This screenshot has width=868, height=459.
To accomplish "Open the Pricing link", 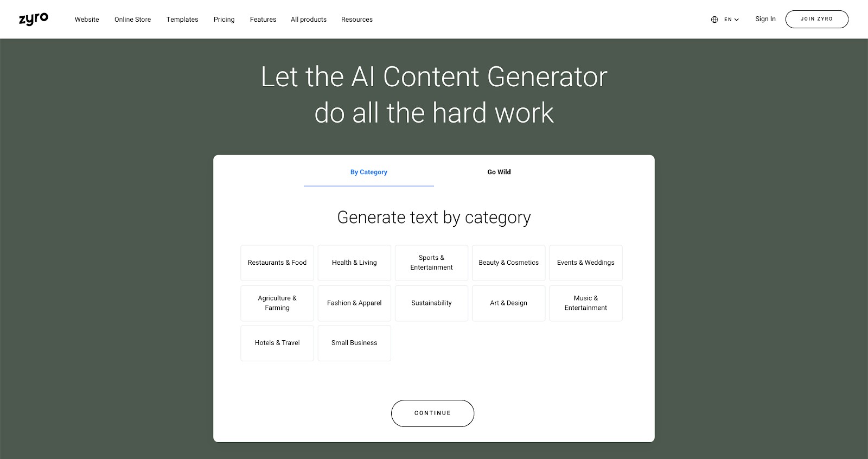I will coord(224,20).
